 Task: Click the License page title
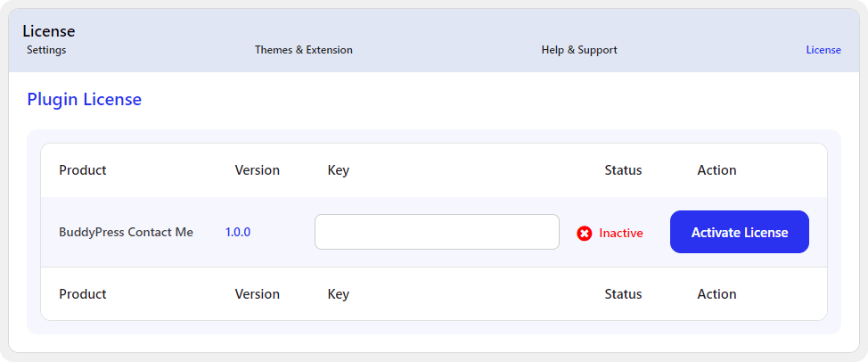(x=49, y=31)
